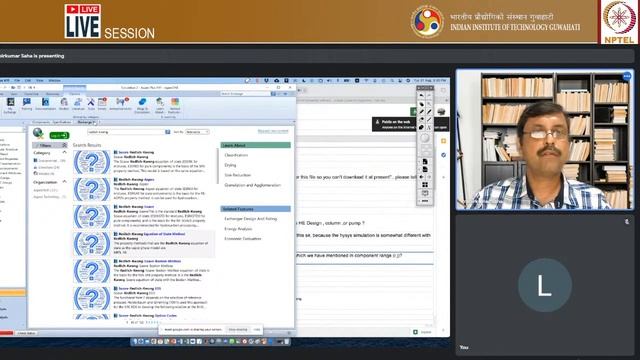
Task: Click the globe icon above Filters
Action: click(x=38, y=133)
